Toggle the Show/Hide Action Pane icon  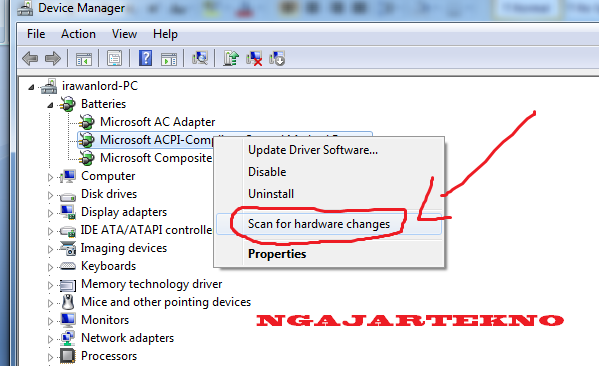pos(168,58)
